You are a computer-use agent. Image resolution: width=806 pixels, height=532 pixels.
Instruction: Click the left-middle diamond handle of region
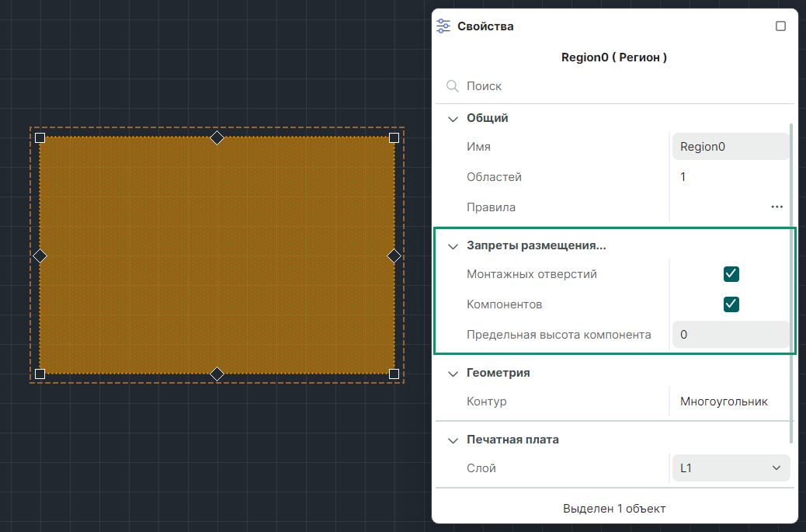point(40,256)
